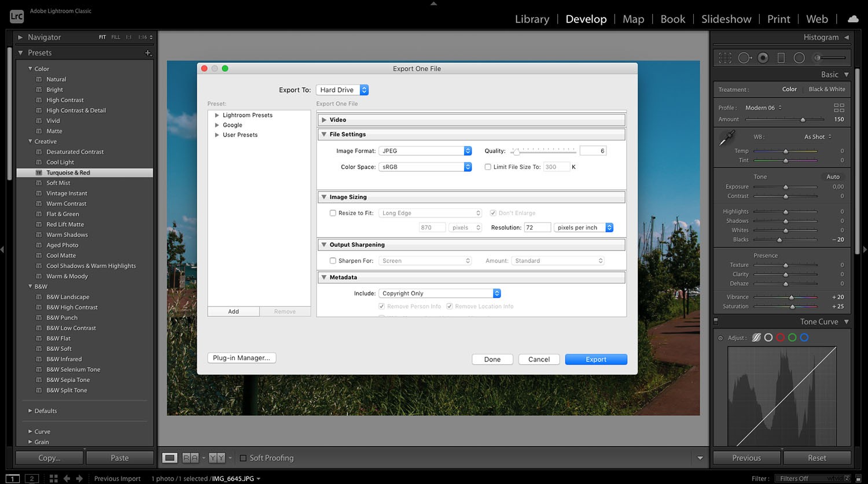Activate the Adjustment Brush tool

[x=819, y=57]
